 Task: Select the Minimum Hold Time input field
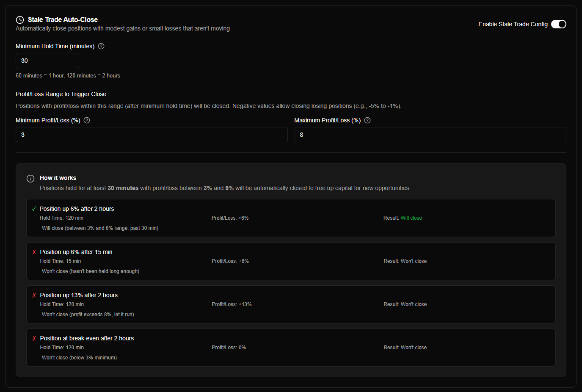pyautogui.click(x=47, y=60)
